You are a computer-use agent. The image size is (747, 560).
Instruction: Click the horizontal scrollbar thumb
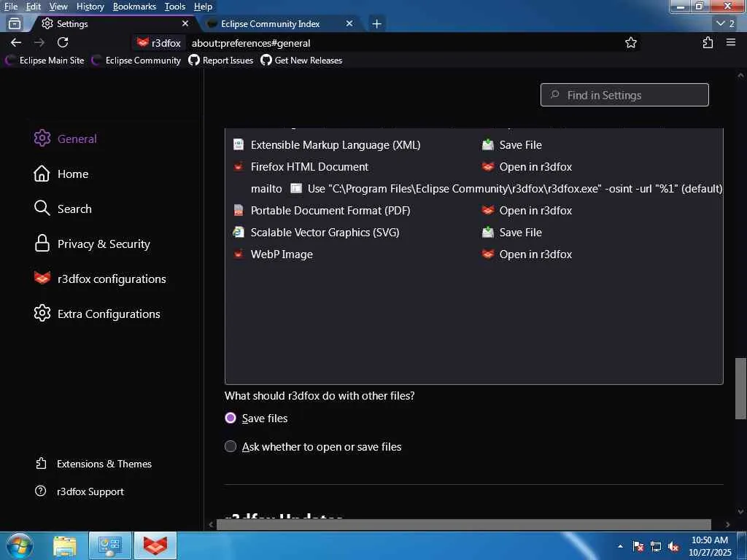pyautogui.click(x=463, y=525)
